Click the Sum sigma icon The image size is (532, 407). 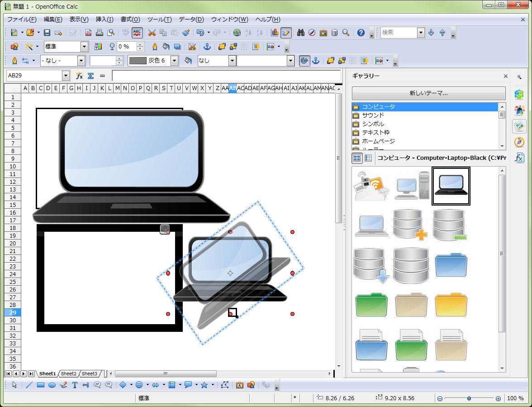pyautogui.click(x=90, y=76)
